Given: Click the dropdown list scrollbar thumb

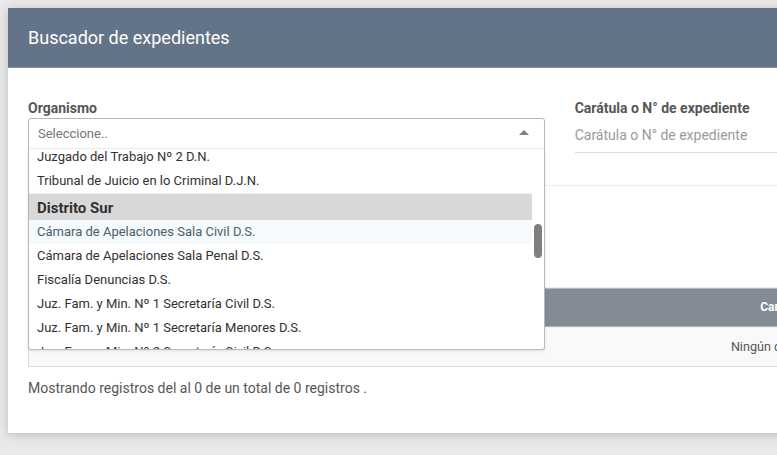Looking at the screenshot, I should (538, 240).
